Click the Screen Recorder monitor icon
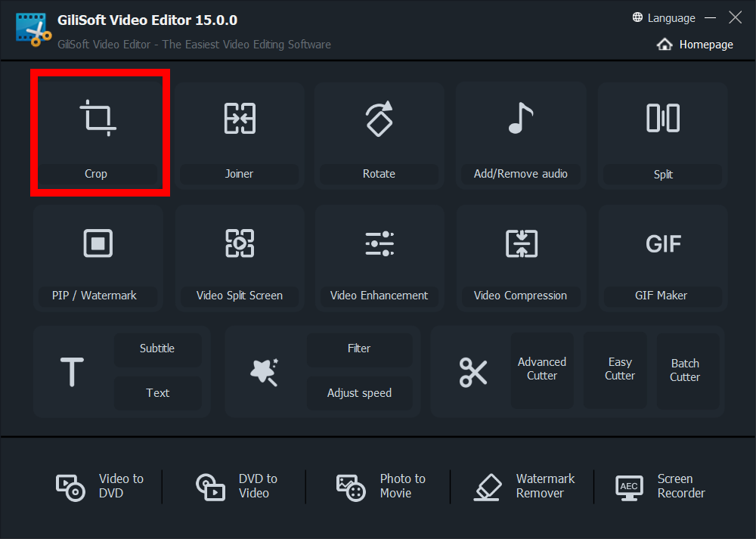Image resolution: width=756 pixels, height=539 pixels. click(629, 488)
